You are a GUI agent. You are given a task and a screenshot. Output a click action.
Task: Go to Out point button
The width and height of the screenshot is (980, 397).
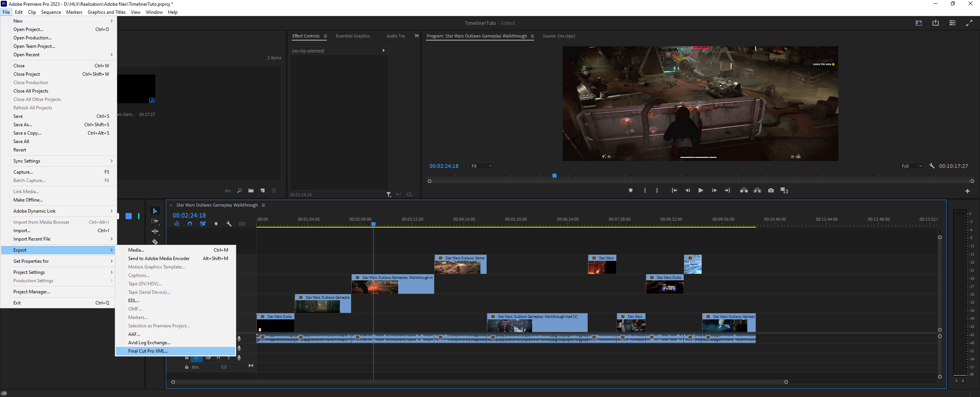tap(727, 190)
